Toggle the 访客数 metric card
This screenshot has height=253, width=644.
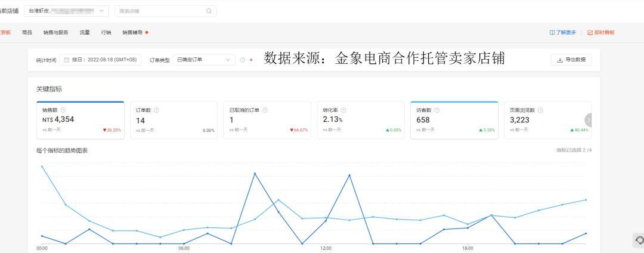(454, 121)
